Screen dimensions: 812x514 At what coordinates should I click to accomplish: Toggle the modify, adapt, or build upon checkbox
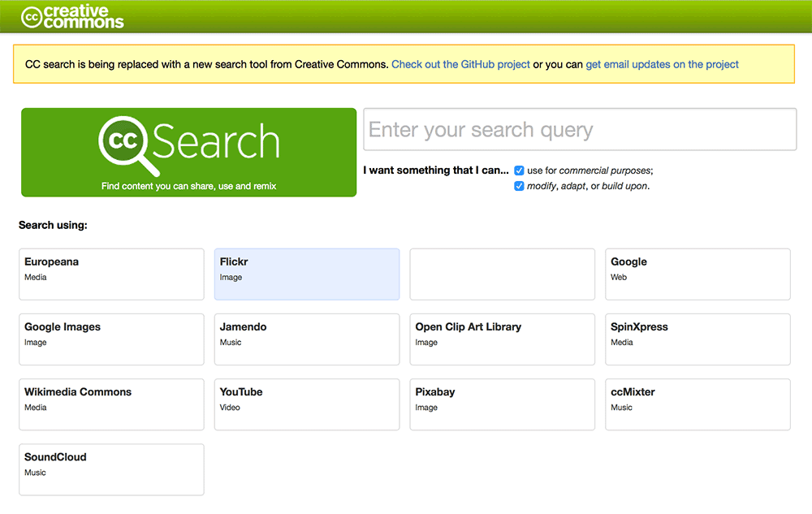pos(519,186)
